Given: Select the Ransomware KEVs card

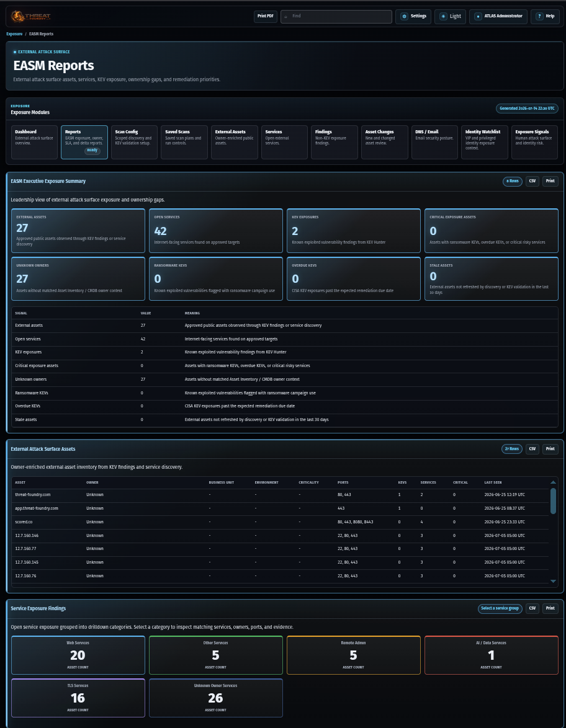Looking at the screenshot, I should click(x=215, y=278).
